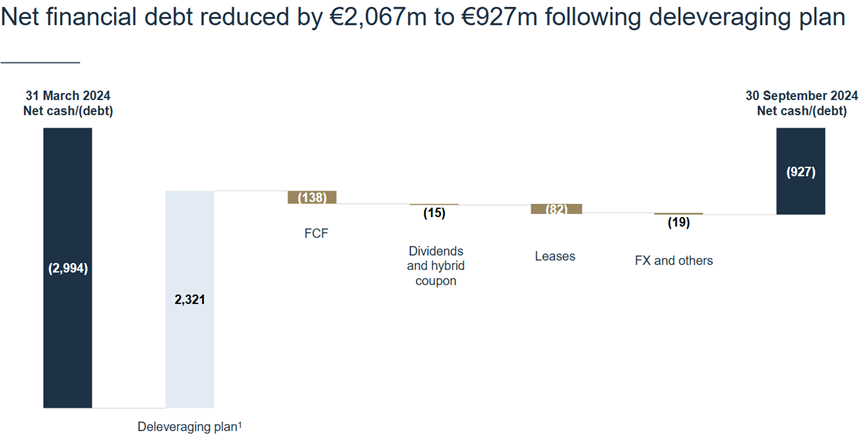Click the (19) value label
Screen dimensions: 863x438
coord(678,222)
